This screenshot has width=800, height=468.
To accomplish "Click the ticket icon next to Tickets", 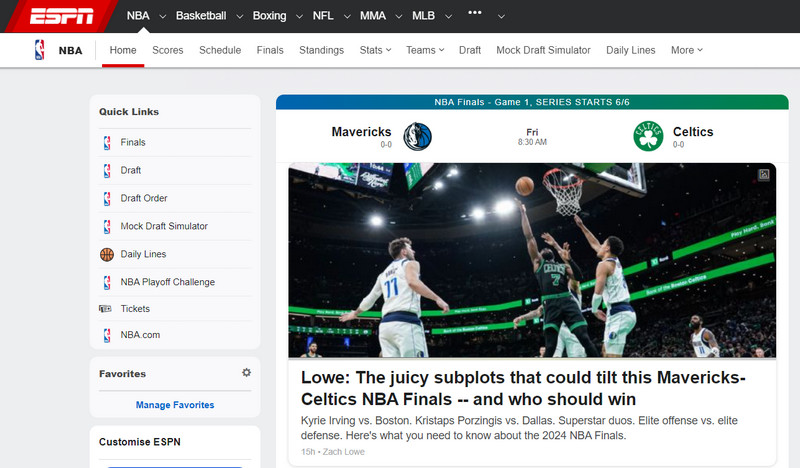I will click(x=105, y=309).
